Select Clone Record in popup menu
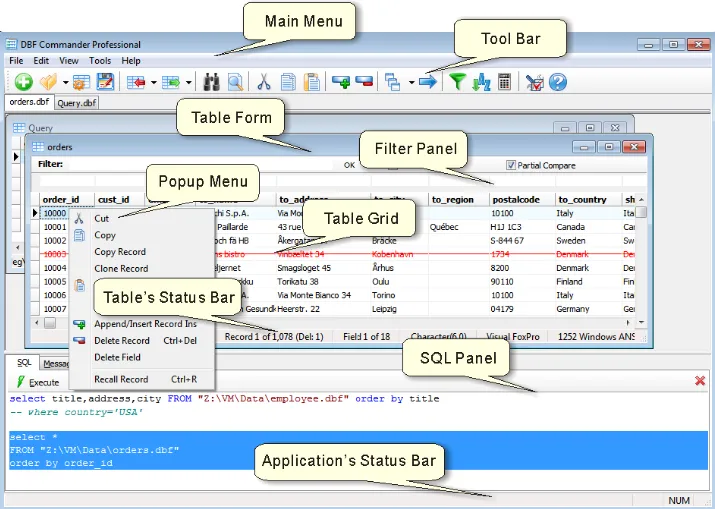This screenshot has height=509, width=715. coord(121,269)
